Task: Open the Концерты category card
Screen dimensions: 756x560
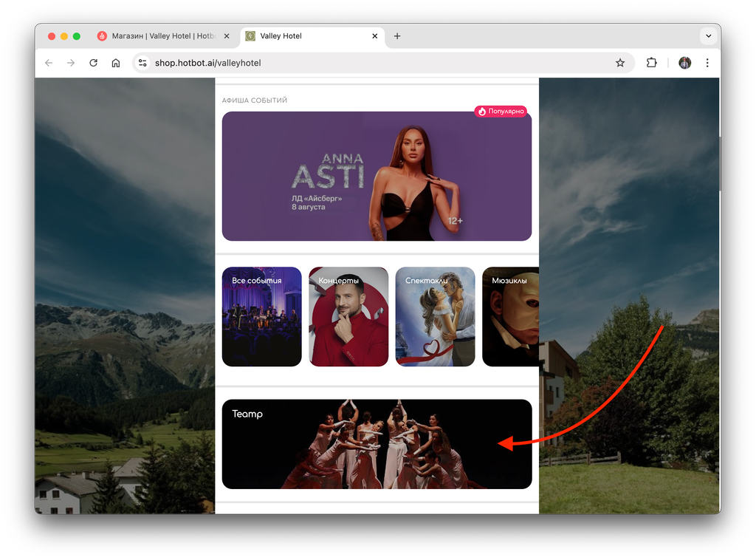Action: click(x=348, y=316)
